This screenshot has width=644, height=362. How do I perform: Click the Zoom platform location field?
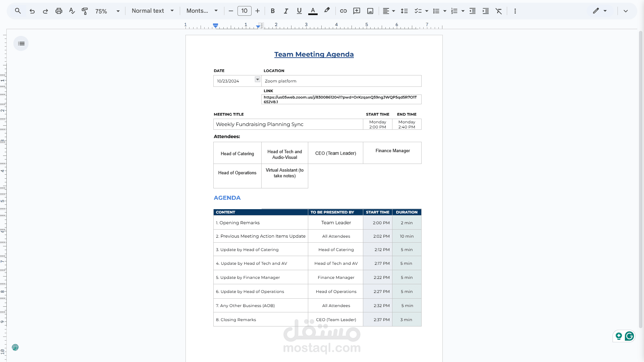click(x=341, y=81)
